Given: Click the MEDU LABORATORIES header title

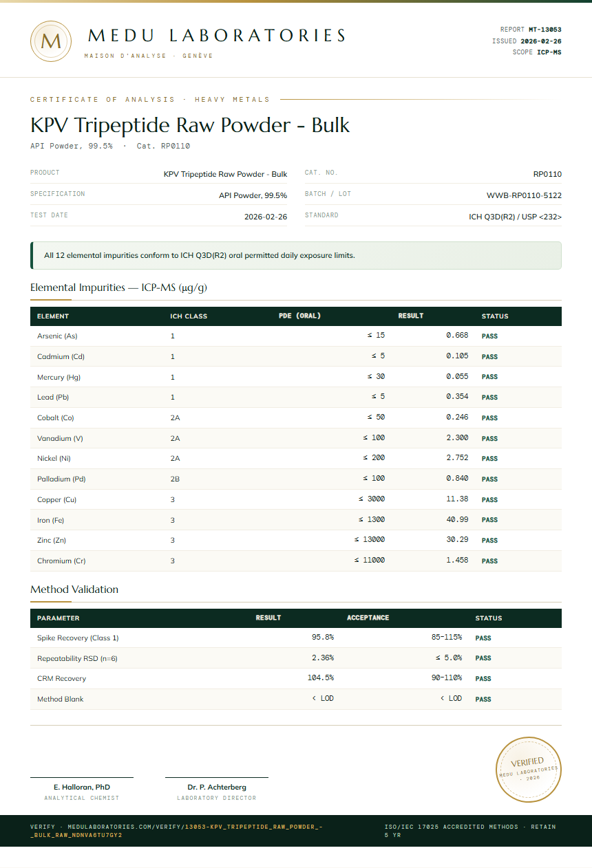Looking at the screenshot, I should coord(218,36).
